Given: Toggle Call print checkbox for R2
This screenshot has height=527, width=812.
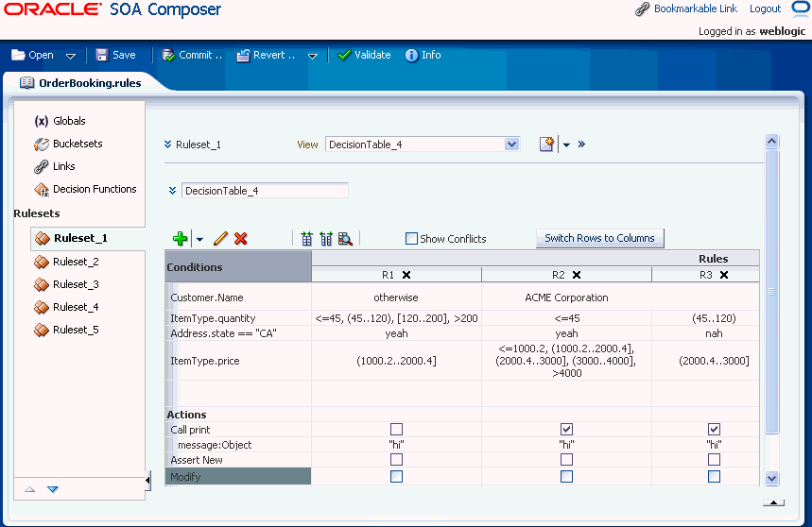Looking at the screenshot, I should (x=566, y=430).
